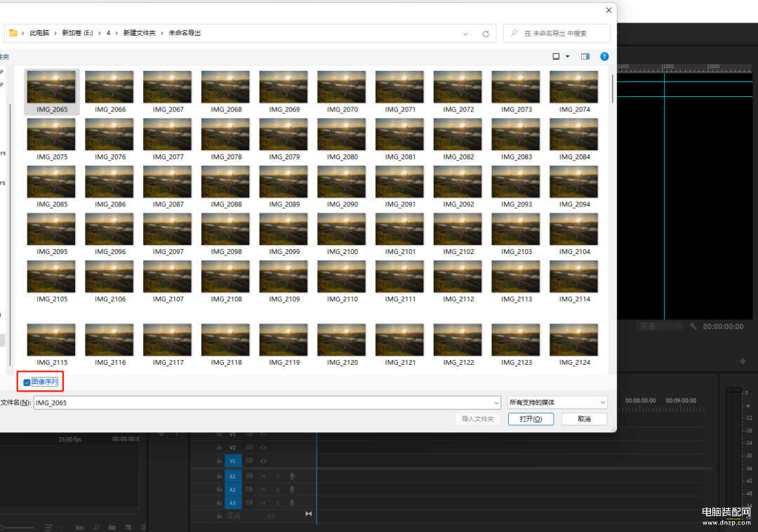Expand breadcrumb chevron after folder 4

(117, 33)
